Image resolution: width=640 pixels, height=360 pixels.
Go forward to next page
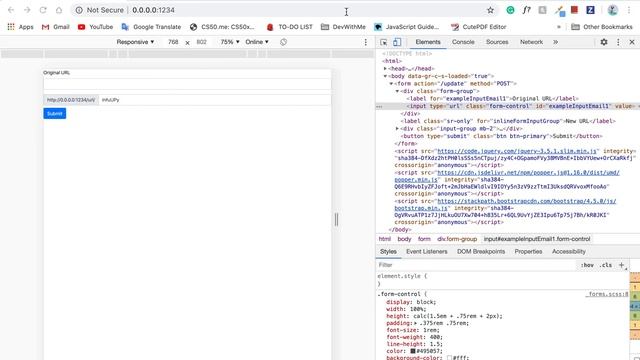[x=27, y=10]
